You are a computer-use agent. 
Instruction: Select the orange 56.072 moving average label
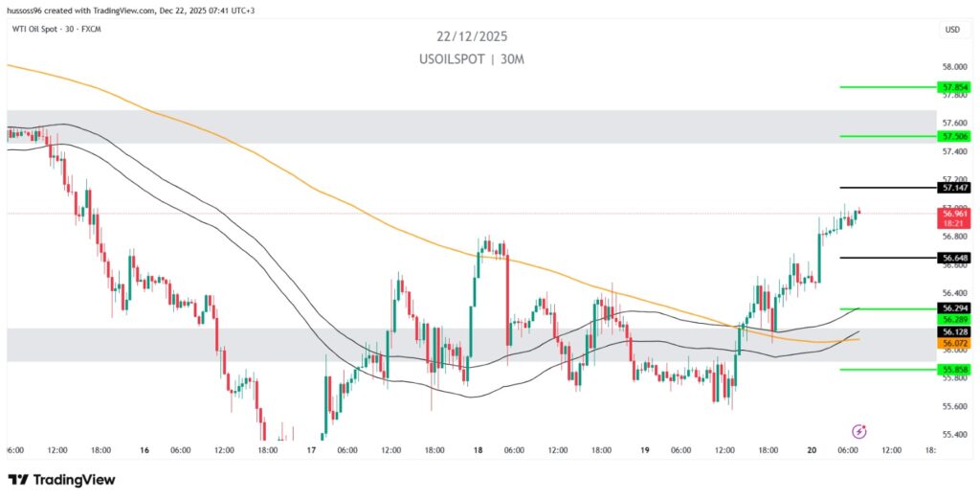pyautogui.click(x=955, y=343)
